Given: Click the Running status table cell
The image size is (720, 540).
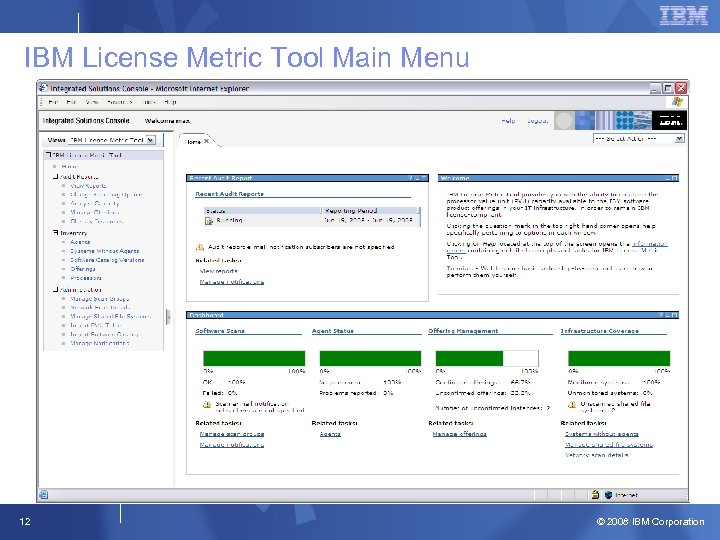Looking at the screenshot, I should tap(262, 221).
